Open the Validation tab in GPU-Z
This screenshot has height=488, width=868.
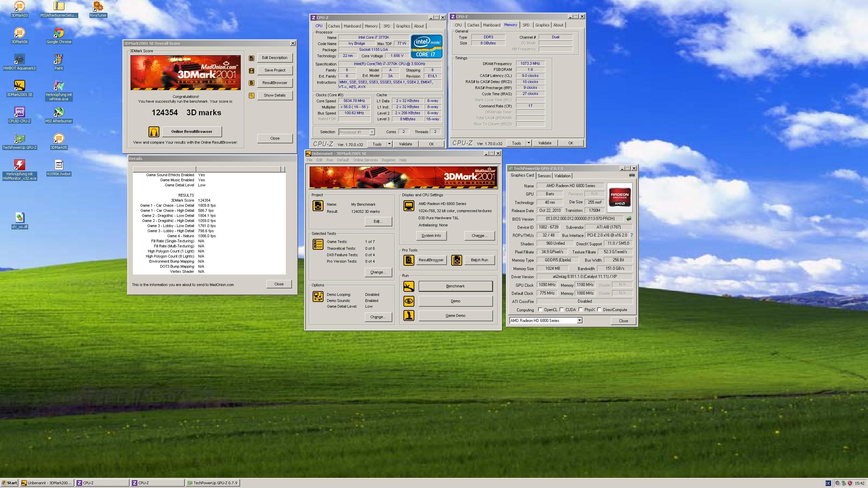pyautogui.click(x=562, y=176)
